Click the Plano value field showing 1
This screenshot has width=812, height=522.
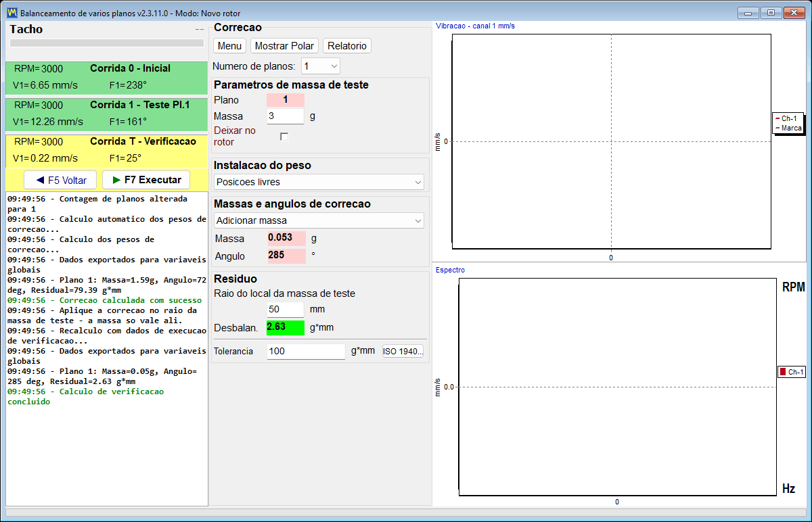point(286,100)
